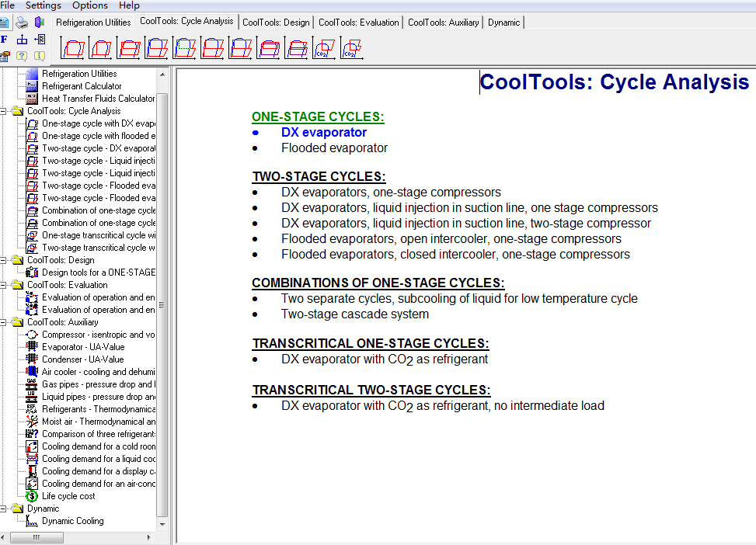This screenshot has width=756, height=545.
Task: Click the yellow info balloon icon
Action: coord(40,56)
